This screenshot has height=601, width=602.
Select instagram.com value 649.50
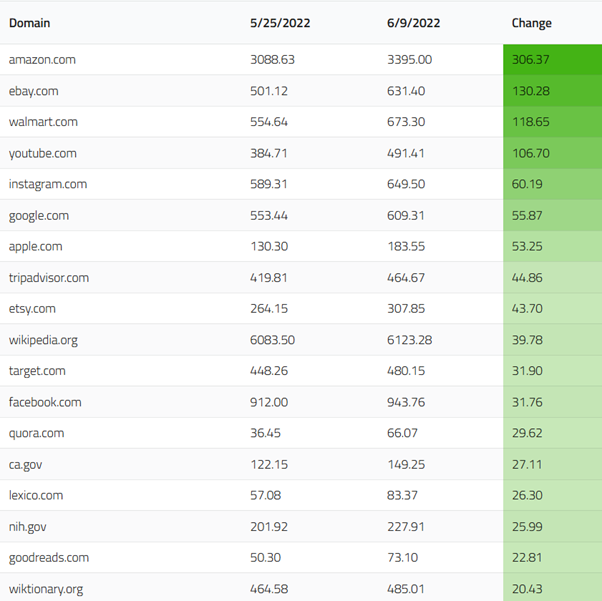(x=406, y=184)
